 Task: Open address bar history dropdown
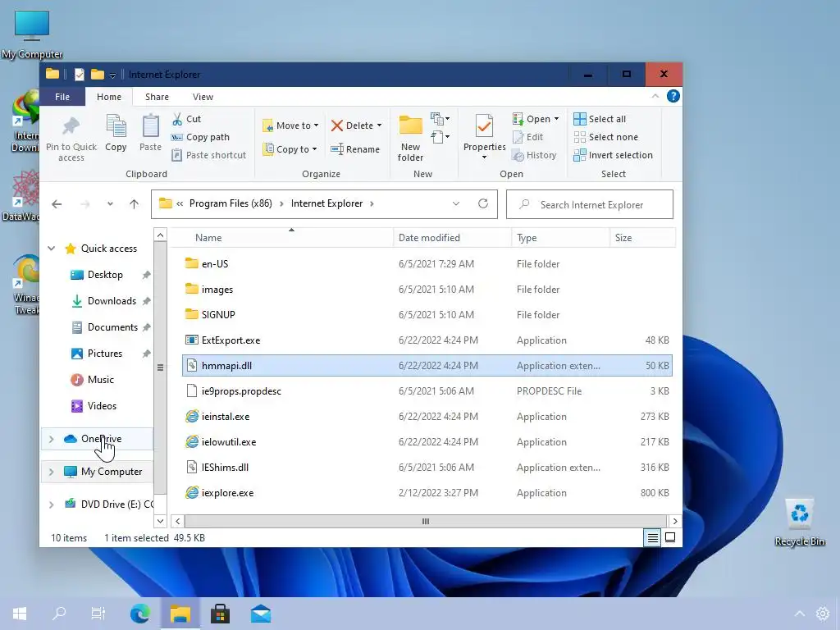tap(456, 204)
